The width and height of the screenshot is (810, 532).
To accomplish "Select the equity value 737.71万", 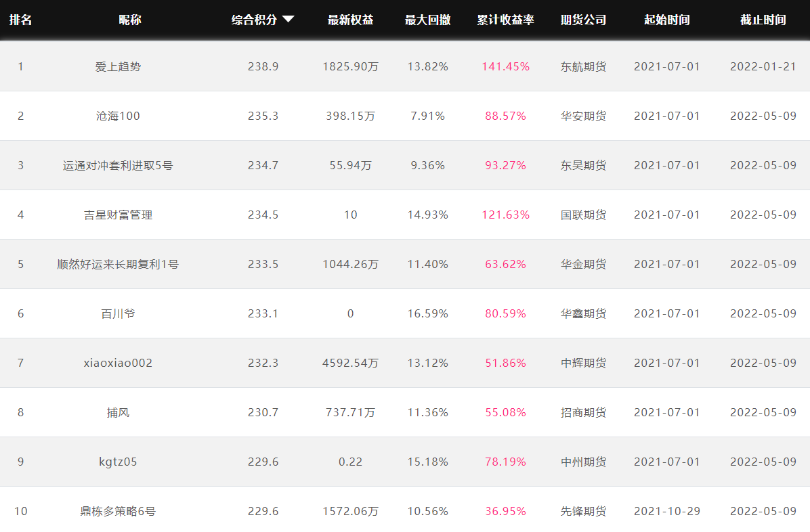I will pos(350,412).
